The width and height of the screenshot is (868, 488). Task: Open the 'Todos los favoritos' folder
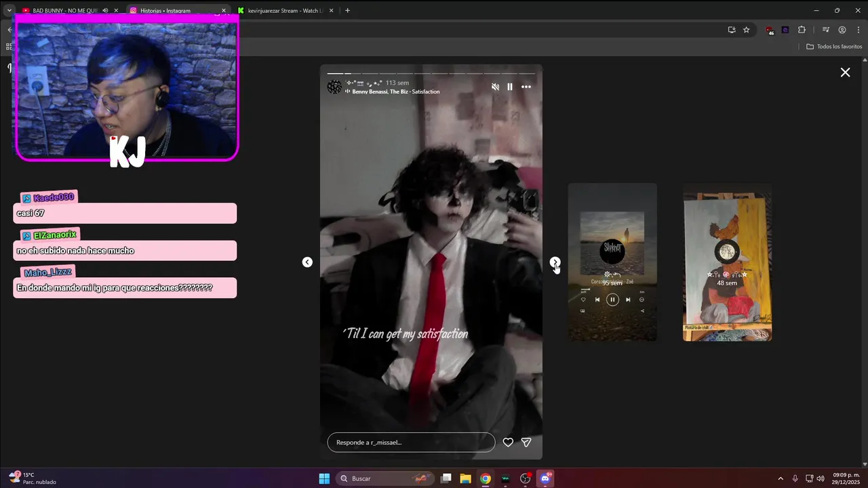tap(834, 46)
